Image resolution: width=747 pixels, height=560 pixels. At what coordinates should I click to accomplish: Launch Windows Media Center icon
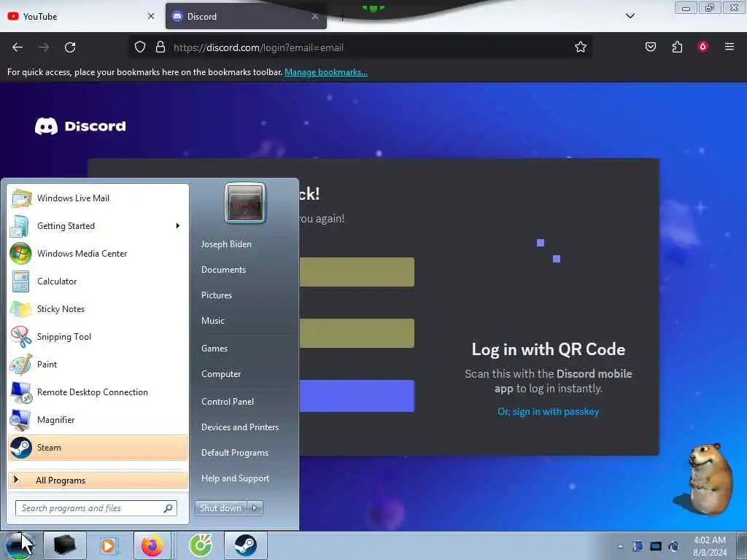coord(20,253)
